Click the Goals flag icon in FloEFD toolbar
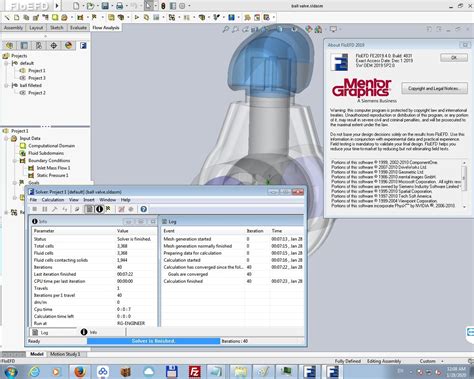Image resolution: width=474 pixels, height=379 pixels. [x=94, y=17]
